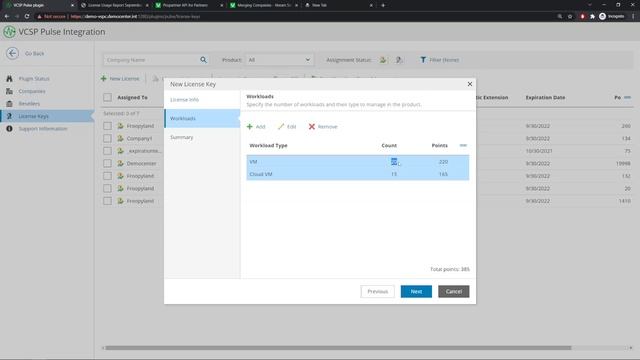Click the Resellers sidebar icon
The width and height of the screenshot is (640, 360).
coord(9,104)
